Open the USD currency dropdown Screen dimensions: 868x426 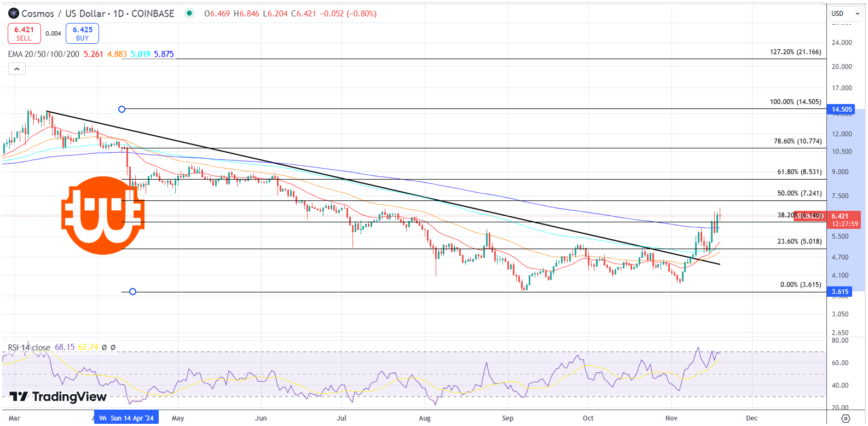pyautogui.click(x=845, y=14)
